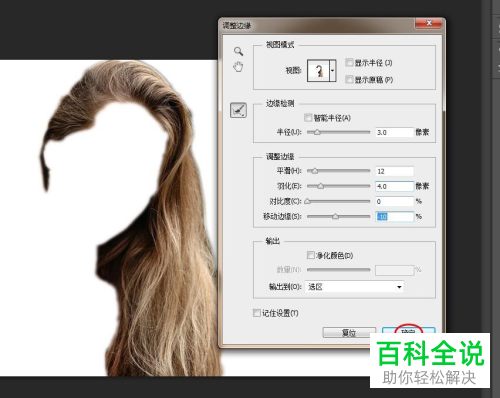500x398 pixels.
Task: Select the Refine Radius brush tool
Action: pos(238,110)
